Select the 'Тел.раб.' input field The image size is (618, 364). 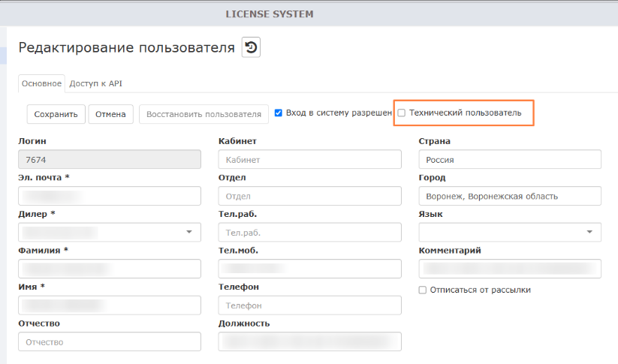(309, 233)
